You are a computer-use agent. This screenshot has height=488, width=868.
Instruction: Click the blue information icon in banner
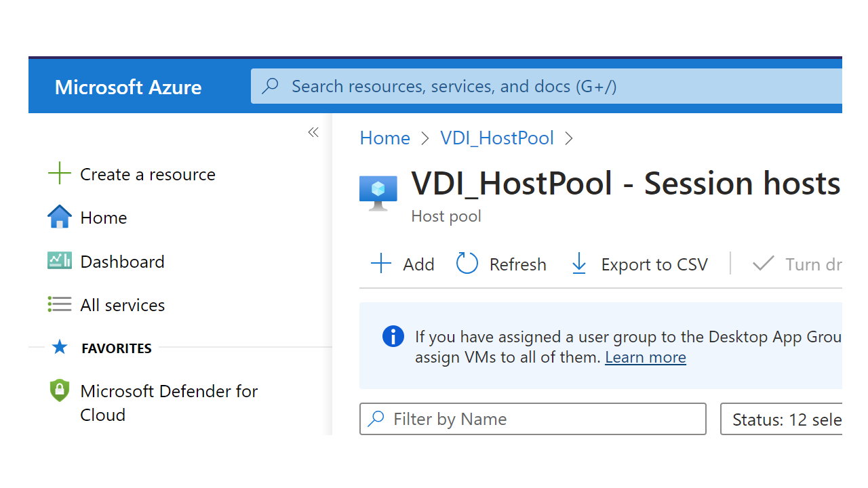pyautogui.click(x=393, y=337)
